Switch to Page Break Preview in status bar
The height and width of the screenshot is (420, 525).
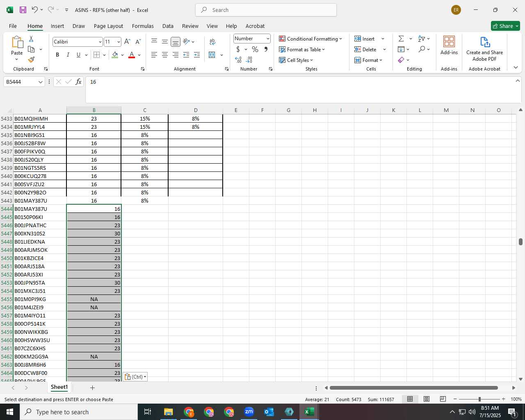tap(443, 399)
